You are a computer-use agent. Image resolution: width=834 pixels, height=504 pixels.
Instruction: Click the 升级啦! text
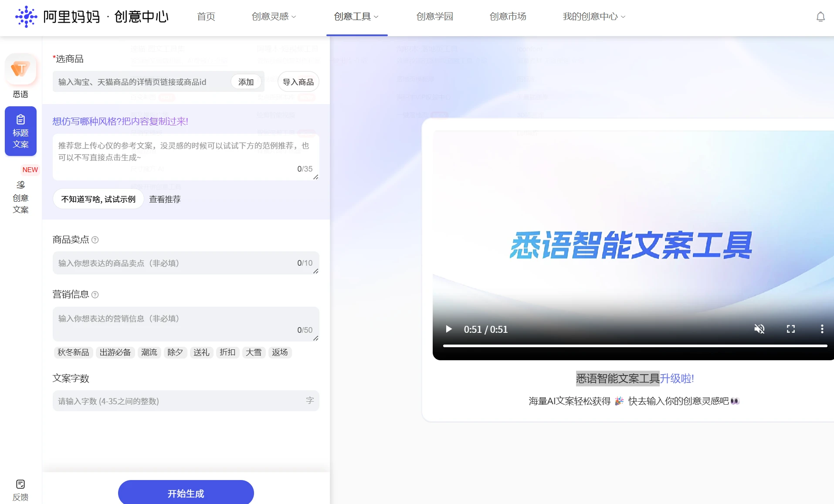677,379
